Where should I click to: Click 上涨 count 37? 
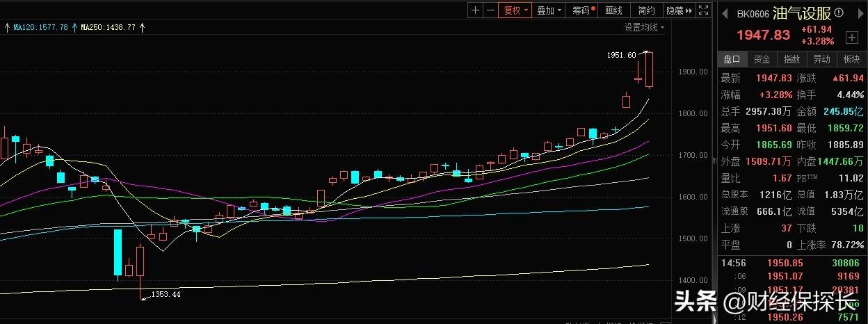tap(787, 228)
